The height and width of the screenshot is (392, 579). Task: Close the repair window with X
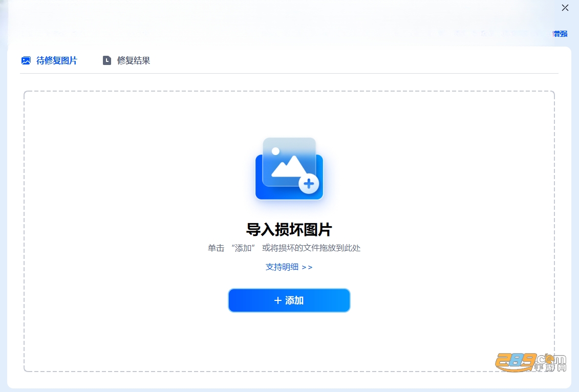tap(565, 8)
